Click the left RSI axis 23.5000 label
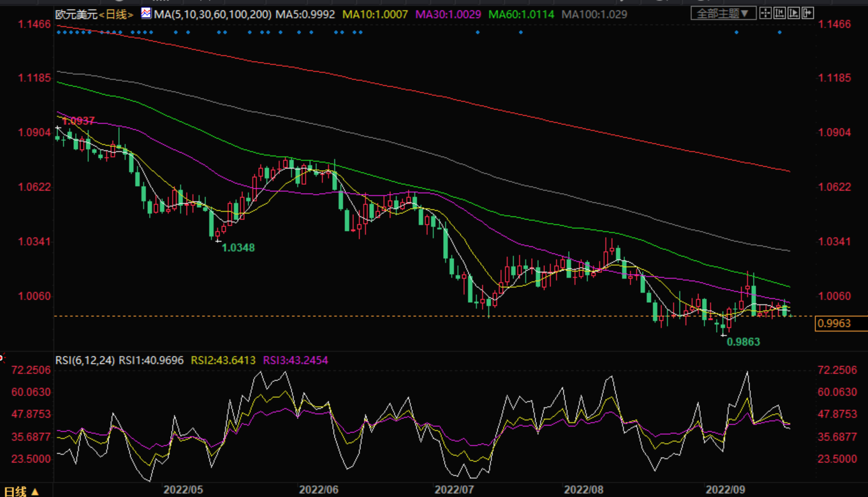This screenshot has width=868, height=497. click(x=31, y=458)
